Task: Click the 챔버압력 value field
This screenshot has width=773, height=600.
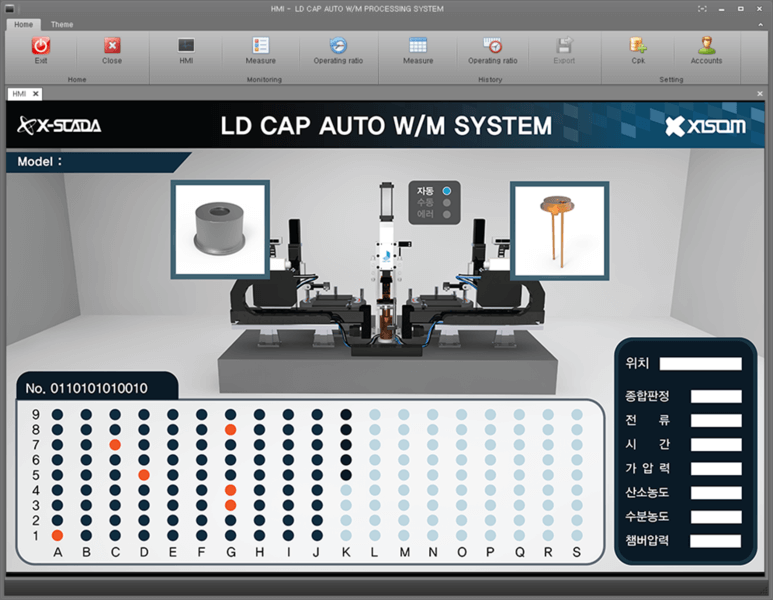Action: pos(715,541)
